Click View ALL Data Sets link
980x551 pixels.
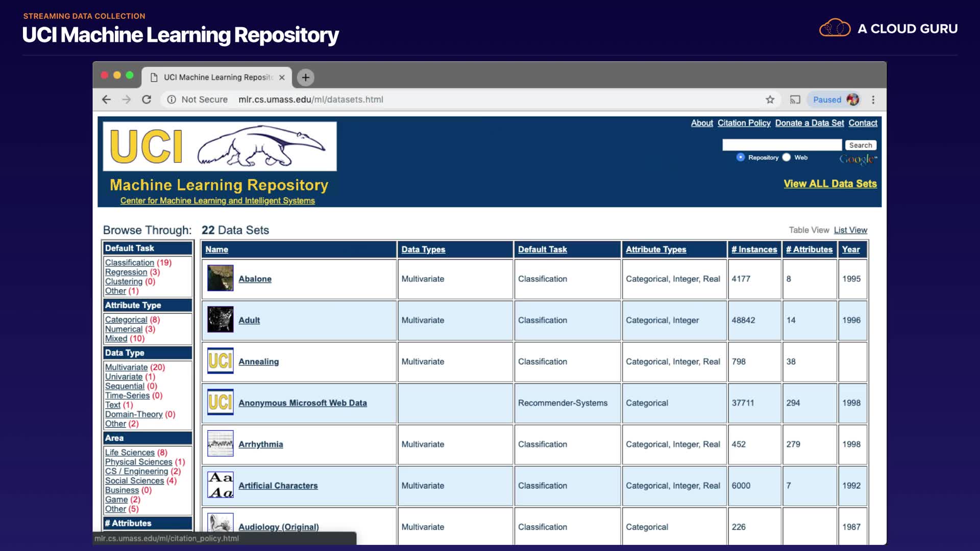tap(830, 184)
